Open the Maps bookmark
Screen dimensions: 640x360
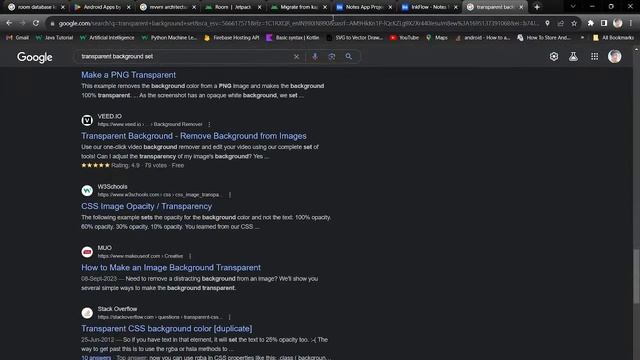[x=437, y=38]
